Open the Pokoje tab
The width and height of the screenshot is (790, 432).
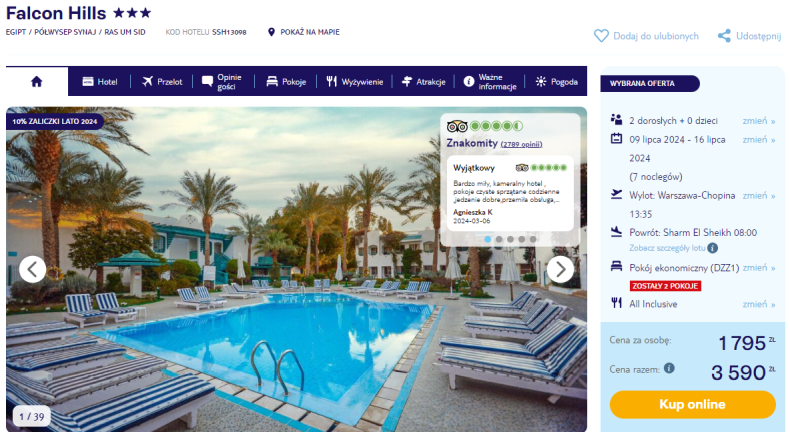[x=286, y=81]
